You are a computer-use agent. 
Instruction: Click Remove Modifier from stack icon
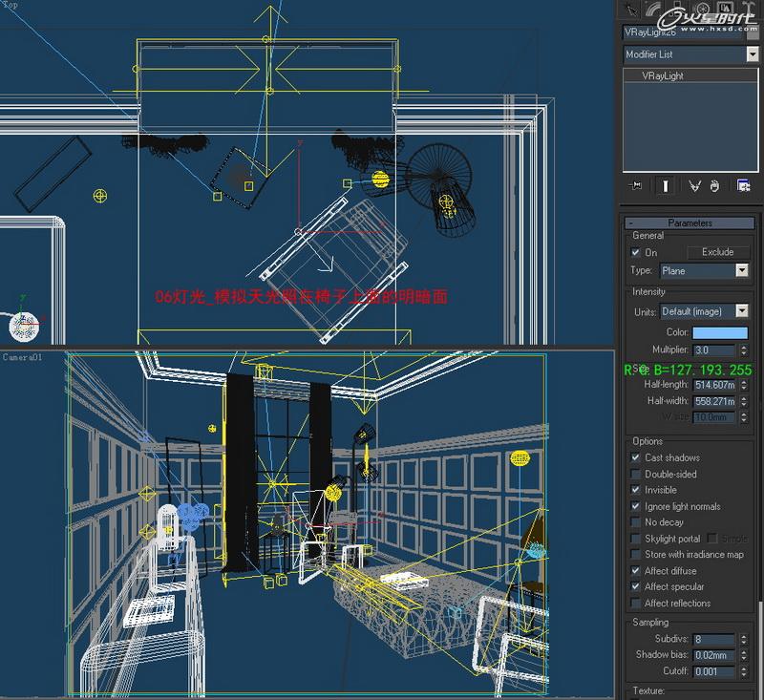point(714,185)
